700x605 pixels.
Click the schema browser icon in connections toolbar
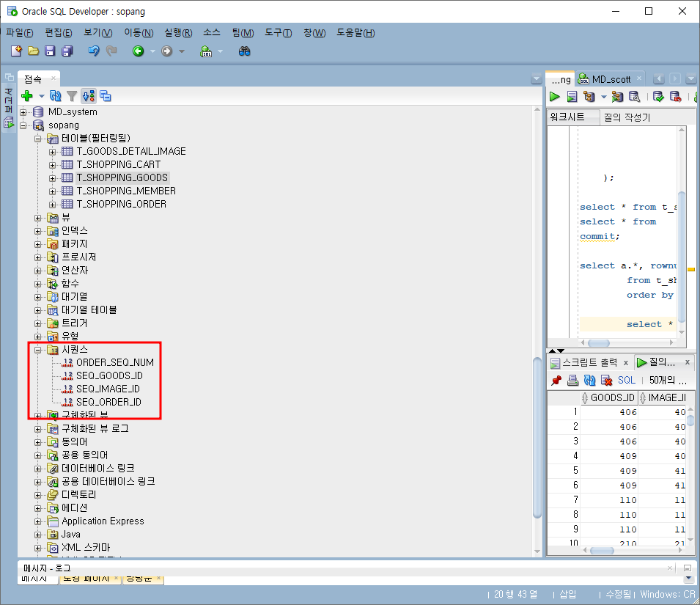point(89,96)
